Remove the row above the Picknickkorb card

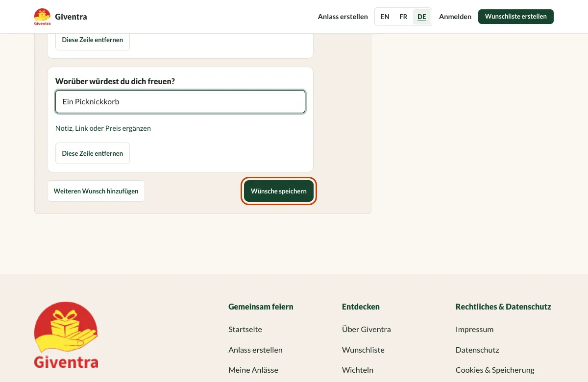93,40
